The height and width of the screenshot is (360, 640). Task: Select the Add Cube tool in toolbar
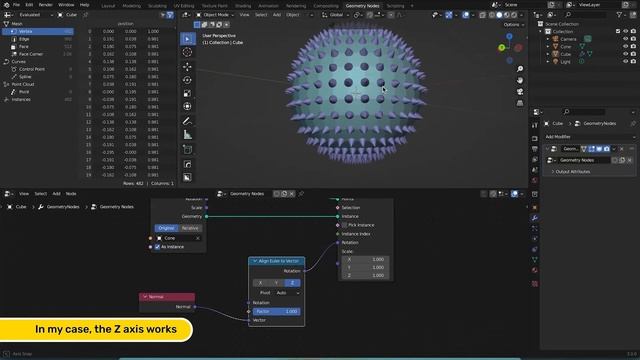[x=187, y=150]
